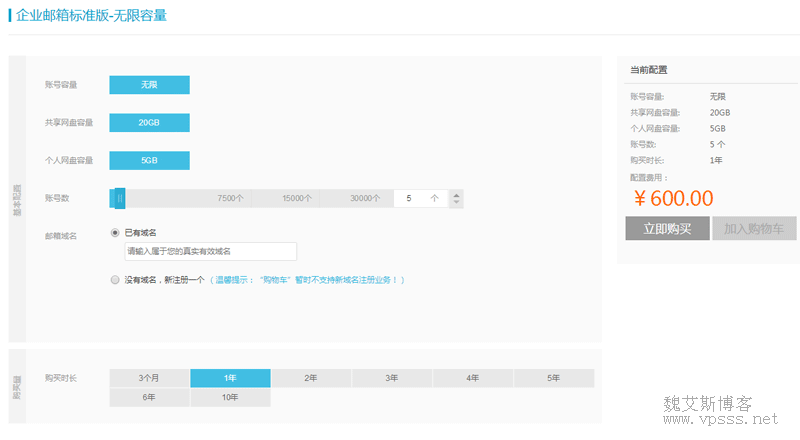800x440 pixels.
Task: Select the 3个月 purchase duration
Action: [x=149, y=378]
